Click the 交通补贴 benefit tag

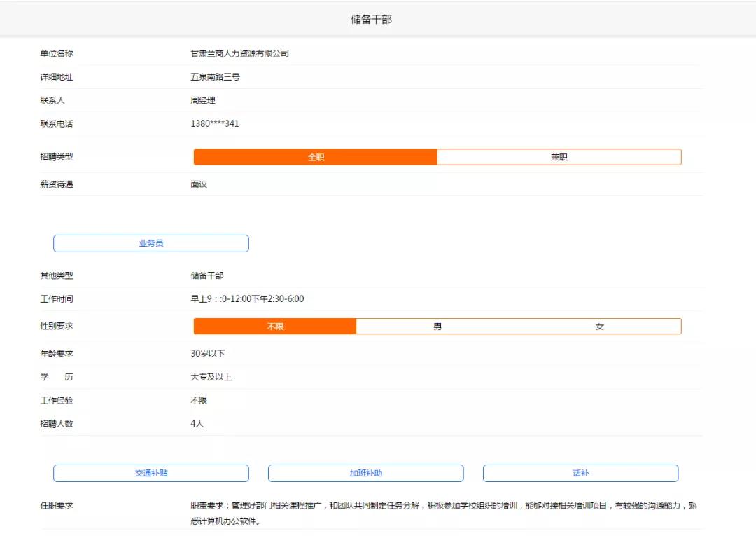coord(151,473)
